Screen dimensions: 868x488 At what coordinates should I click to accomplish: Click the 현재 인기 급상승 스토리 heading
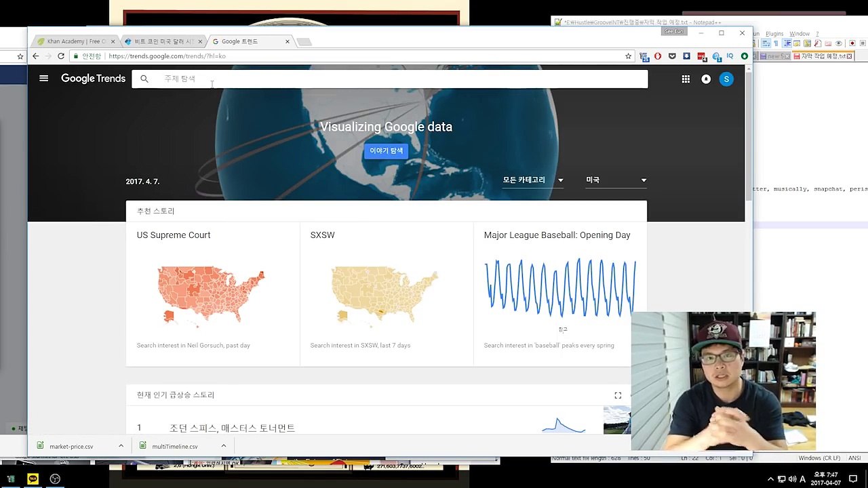(176, 395)
